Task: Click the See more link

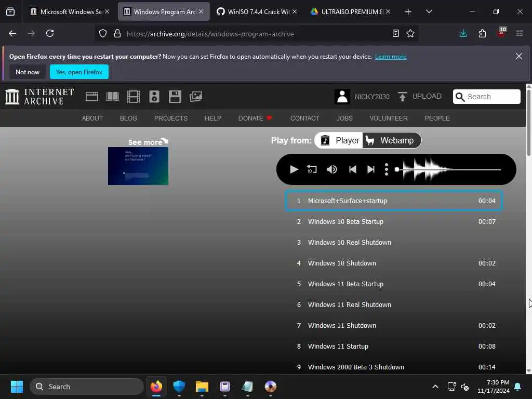Action: click(x=148, y=142)
